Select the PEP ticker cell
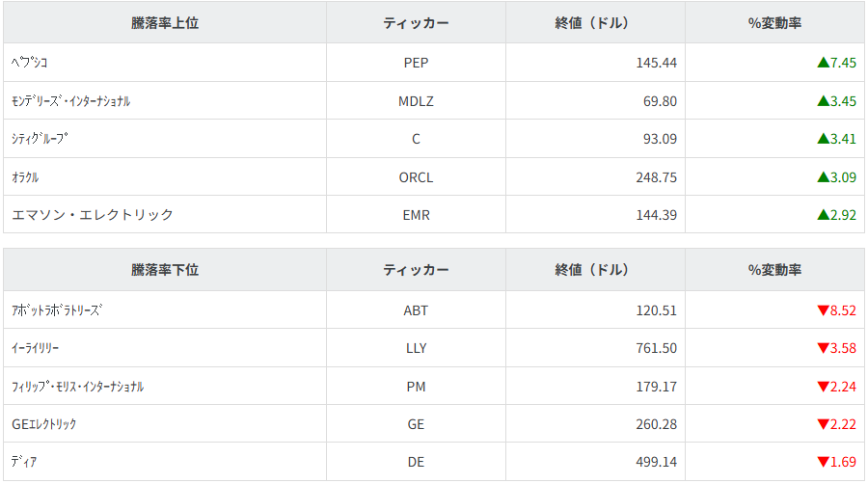868x484 pixels. coord(416,63)
